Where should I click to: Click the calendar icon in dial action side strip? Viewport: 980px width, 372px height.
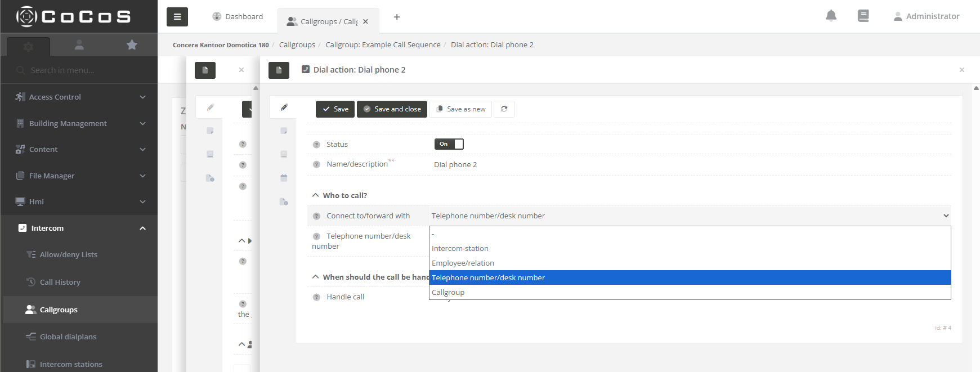(x=284, y=178)
